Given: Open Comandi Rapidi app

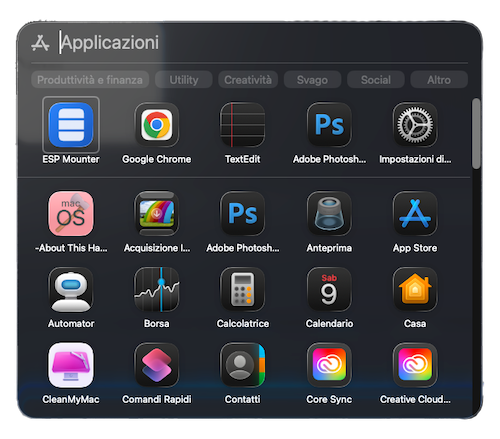Looking at the screenshot, I should pos(157,365).
